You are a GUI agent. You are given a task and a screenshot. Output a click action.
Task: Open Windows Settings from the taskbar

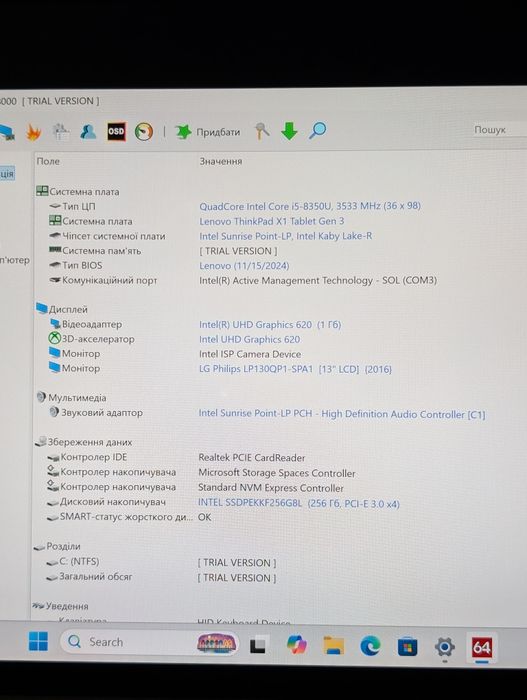(x=444, y=647)
